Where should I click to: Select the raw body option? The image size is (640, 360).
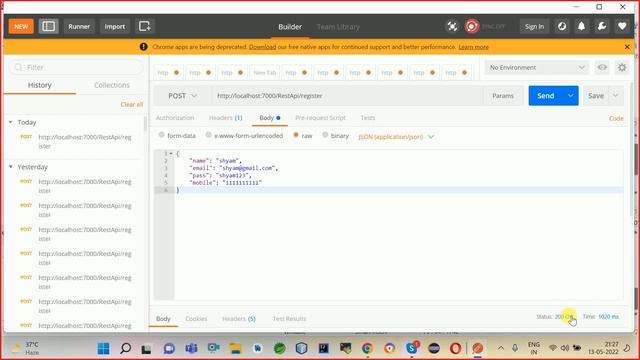(x=296, y=135)
